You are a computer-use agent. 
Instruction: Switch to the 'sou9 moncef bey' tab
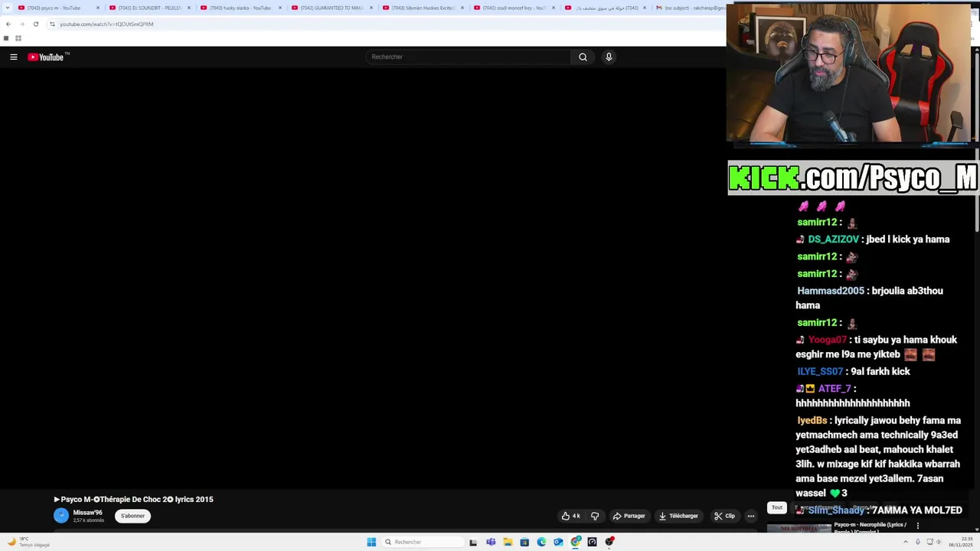[x=514, y=8]
